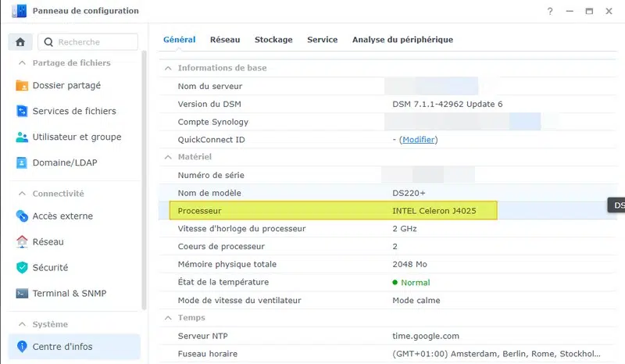
Task: Click Numéro de série label
Action: point(211,175)
